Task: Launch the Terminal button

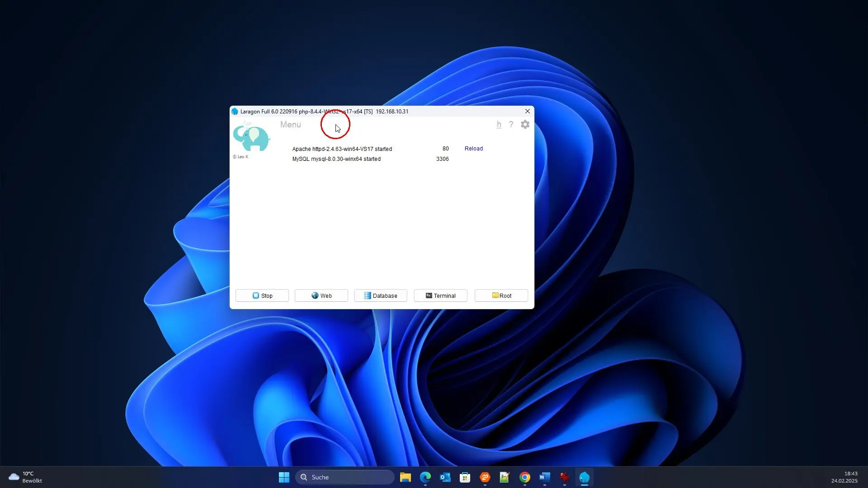Action: point(440,296)
